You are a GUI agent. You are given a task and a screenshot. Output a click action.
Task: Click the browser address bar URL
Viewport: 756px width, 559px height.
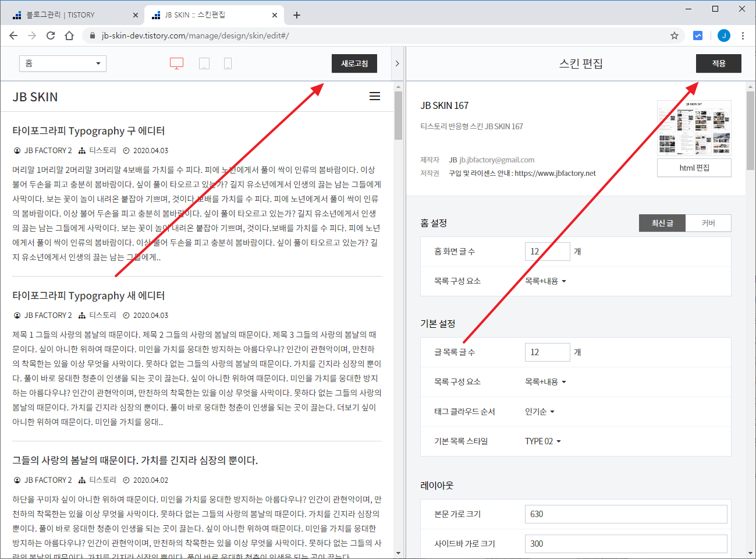click(196, 36)
